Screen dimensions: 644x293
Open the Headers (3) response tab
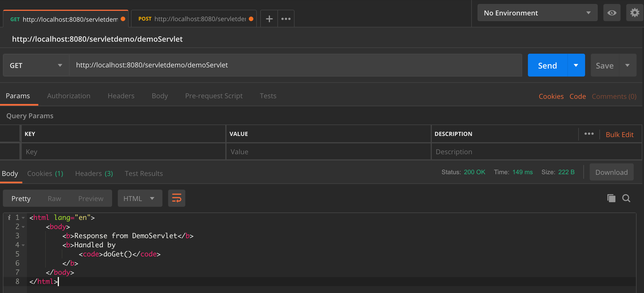tap(94, 173)
